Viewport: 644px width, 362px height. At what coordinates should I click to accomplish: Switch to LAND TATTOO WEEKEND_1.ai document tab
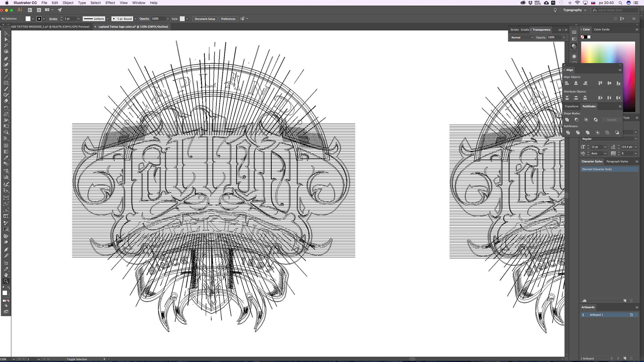point(50,27)
